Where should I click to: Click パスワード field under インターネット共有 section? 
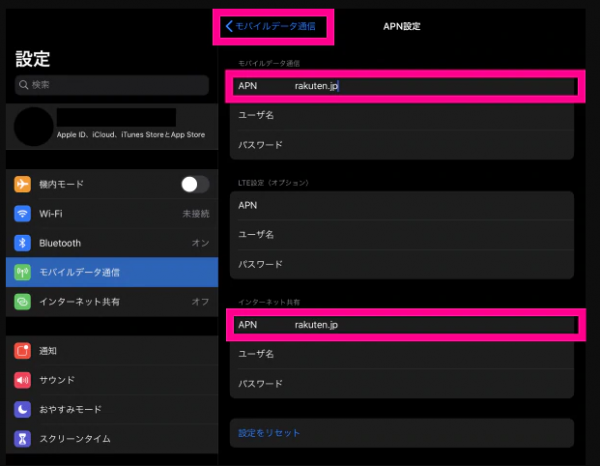(402, 384)
